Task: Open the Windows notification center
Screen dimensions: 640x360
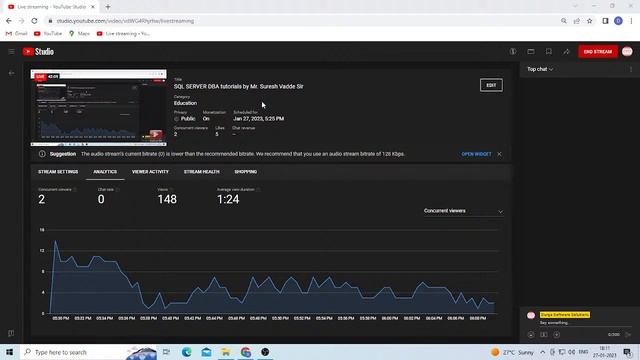Action: pyautogui.click(x=627, y=352)
